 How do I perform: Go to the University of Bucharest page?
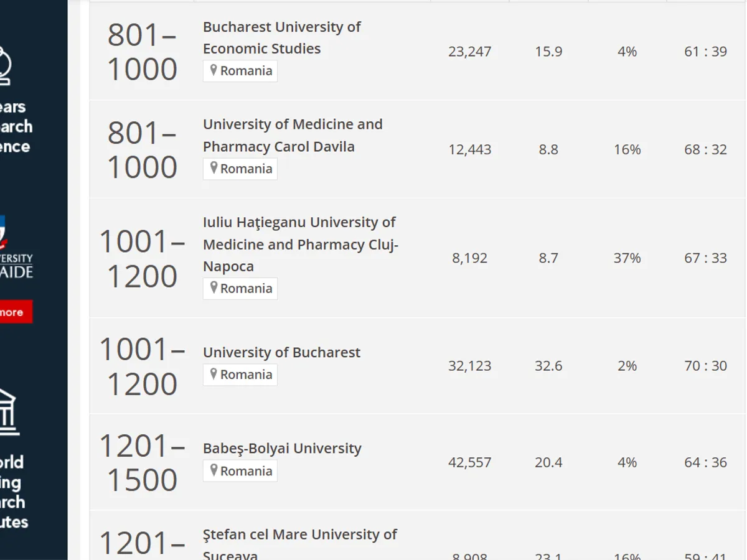(x=281, y=352)
